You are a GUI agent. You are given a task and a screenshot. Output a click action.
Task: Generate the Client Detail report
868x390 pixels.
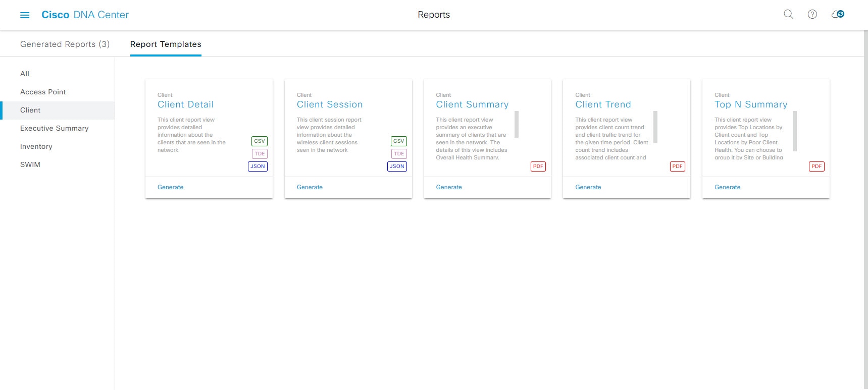(x=171, y=187)
